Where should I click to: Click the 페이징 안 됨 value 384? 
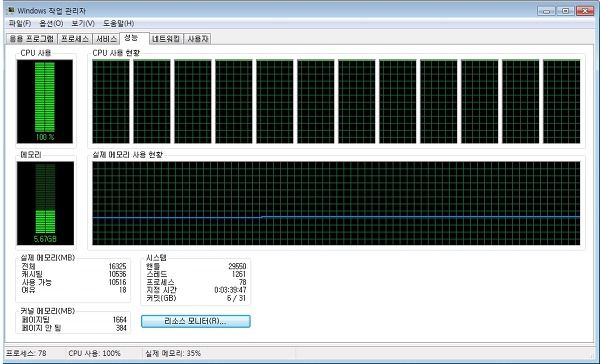pyautogui.click(x=121, y=328)
